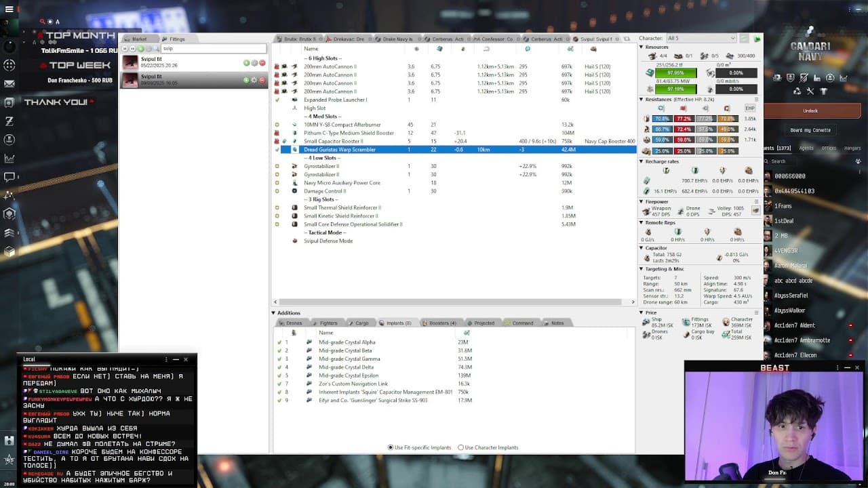Select Mid-grade Crystal Epsilon implant row
This screenshot has width=868, height=488.
tap(348, 375)
